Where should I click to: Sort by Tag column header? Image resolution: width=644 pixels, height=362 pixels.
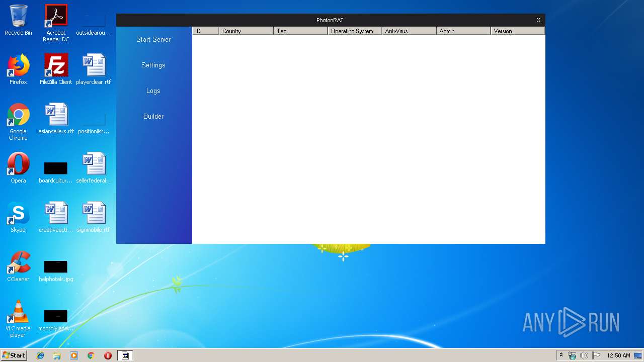pyautogui.click(x=300, y=31)
